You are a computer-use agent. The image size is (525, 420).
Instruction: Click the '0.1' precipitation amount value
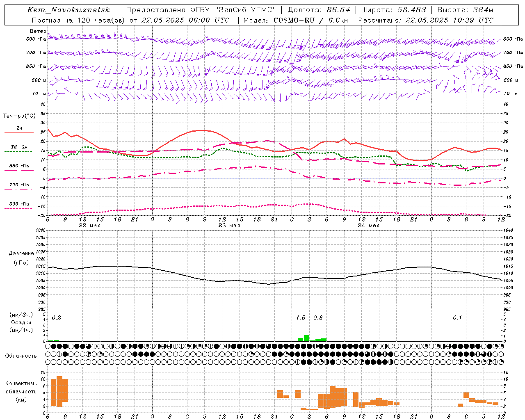pyautogui.click(x=457, y=317)
